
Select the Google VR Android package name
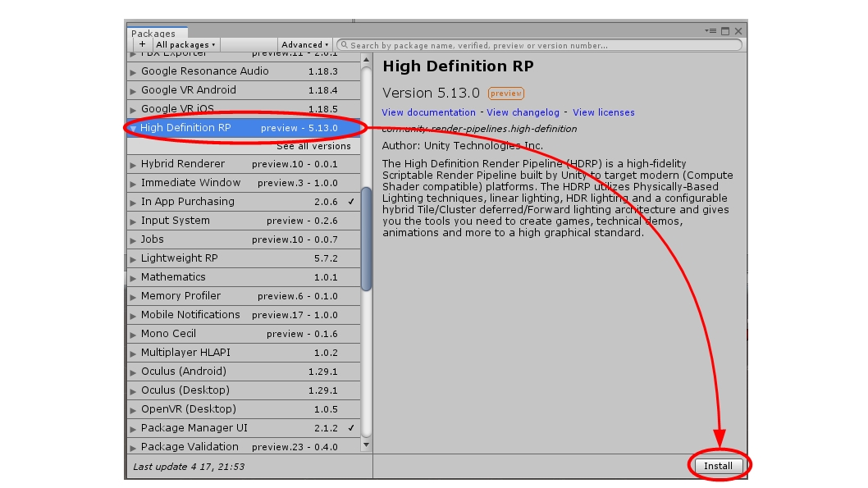pyautogui.click(x=188, y=89)
